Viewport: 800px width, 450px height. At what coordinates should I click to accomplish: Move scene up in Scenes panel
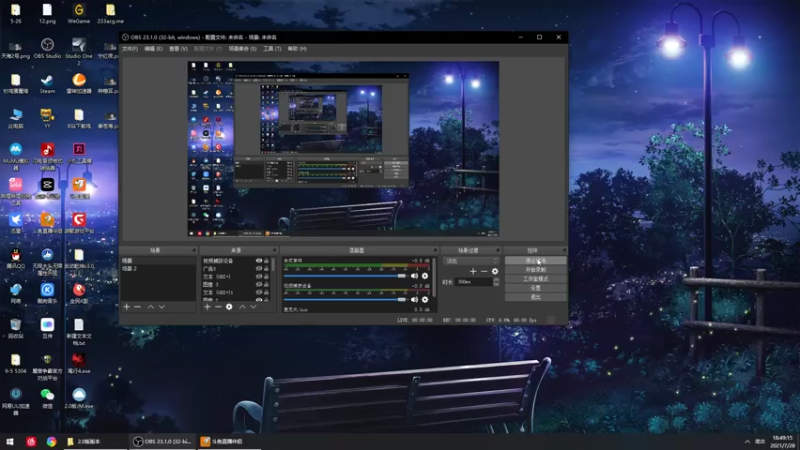[151, 307]
